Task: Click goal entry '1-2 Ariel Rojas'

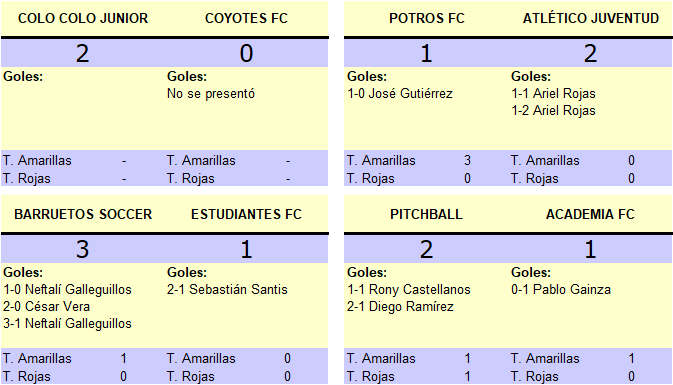Action: click(553, 111)
